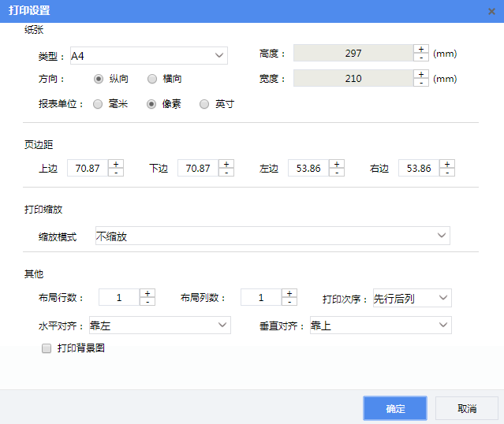Open the 垂直对齐 dropdown
This screenshot has width=504, height=424.
click(379, 325)
